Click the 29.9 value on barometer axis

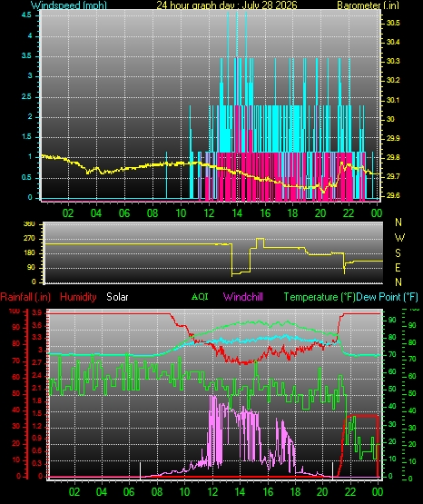(x=393, y=138)
